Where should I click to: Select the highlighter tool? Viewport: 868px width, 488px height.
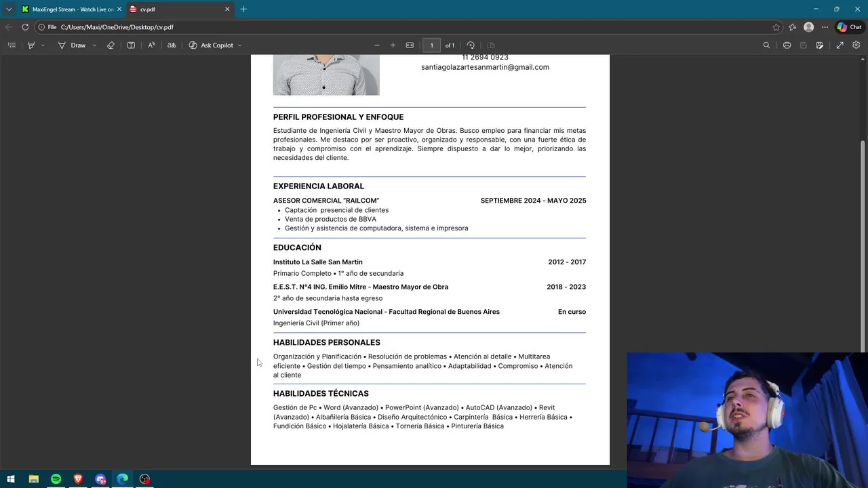pos(31,45)
